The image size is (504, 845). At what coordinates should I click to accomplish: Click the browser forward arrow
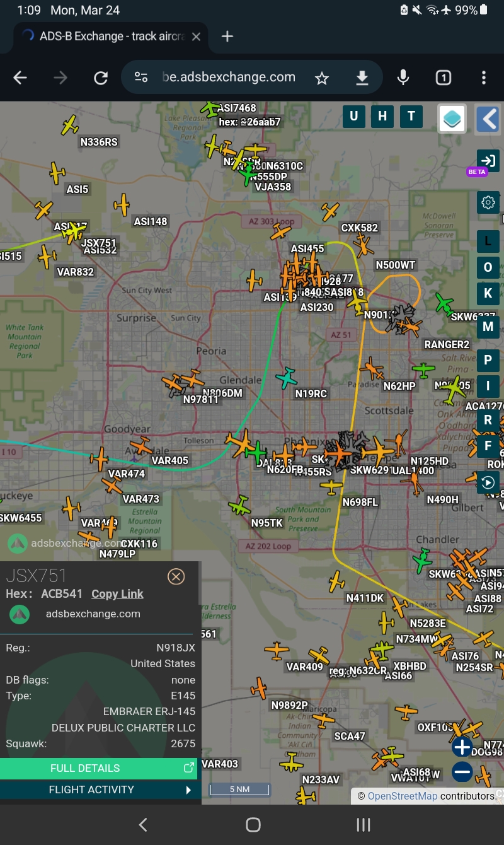[60, 78]
